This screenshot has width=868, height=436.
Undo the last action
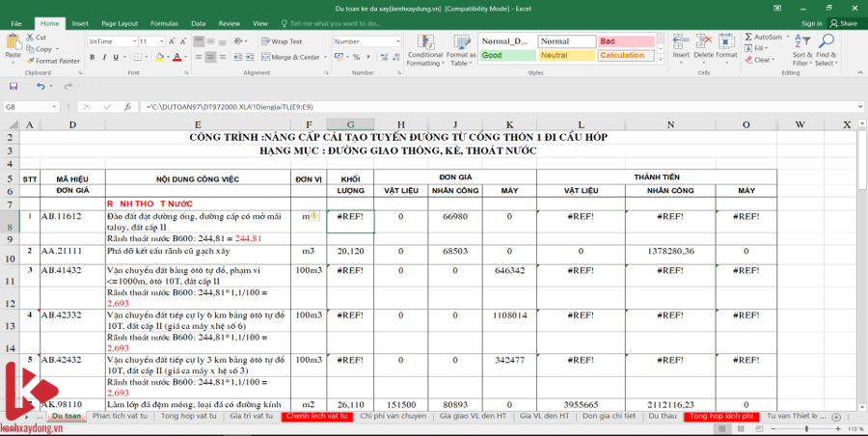pyautogui.click(x=39, y=87)
